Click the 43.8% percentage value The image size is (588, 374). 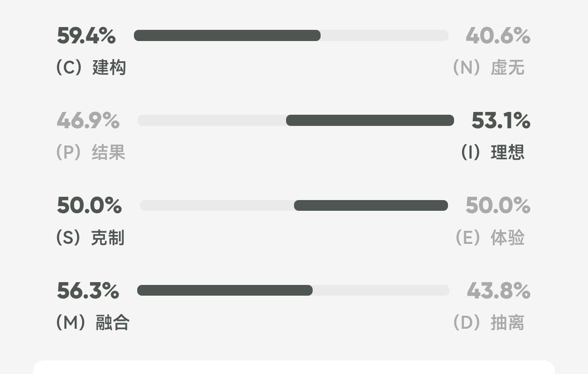click(498, 291)
